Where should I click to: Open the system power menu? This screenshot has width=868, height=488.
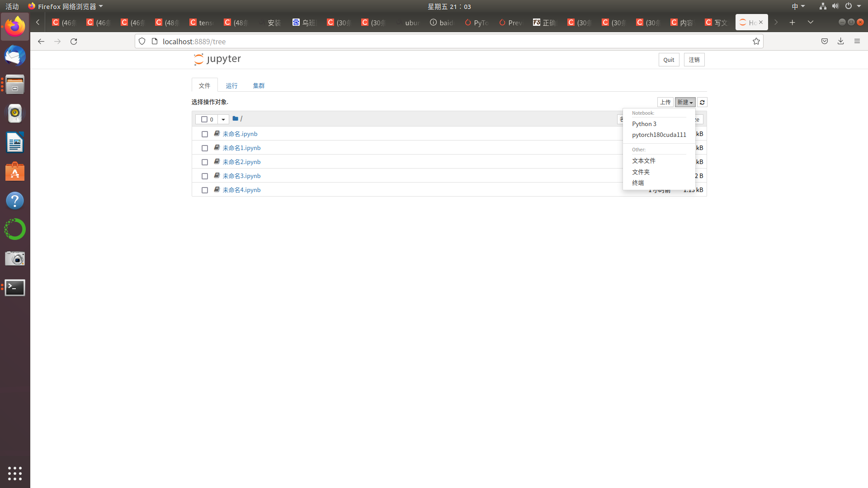(x=853, y=6)
